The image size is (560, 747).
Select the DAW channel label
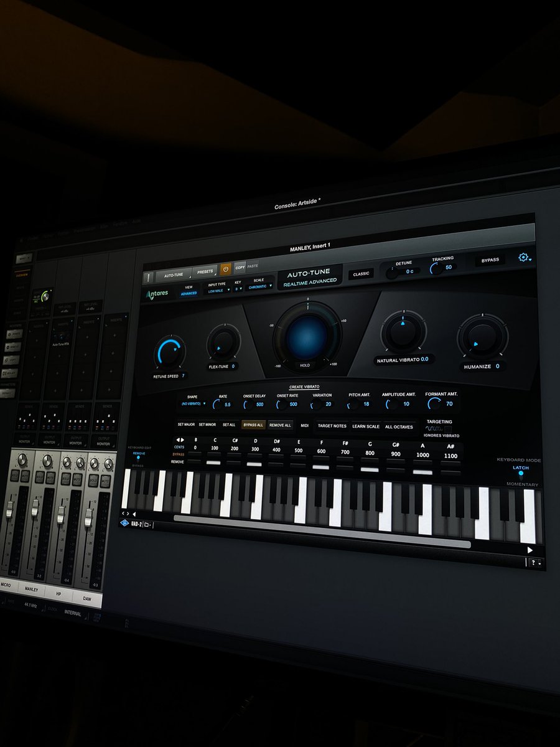(87, 599)
